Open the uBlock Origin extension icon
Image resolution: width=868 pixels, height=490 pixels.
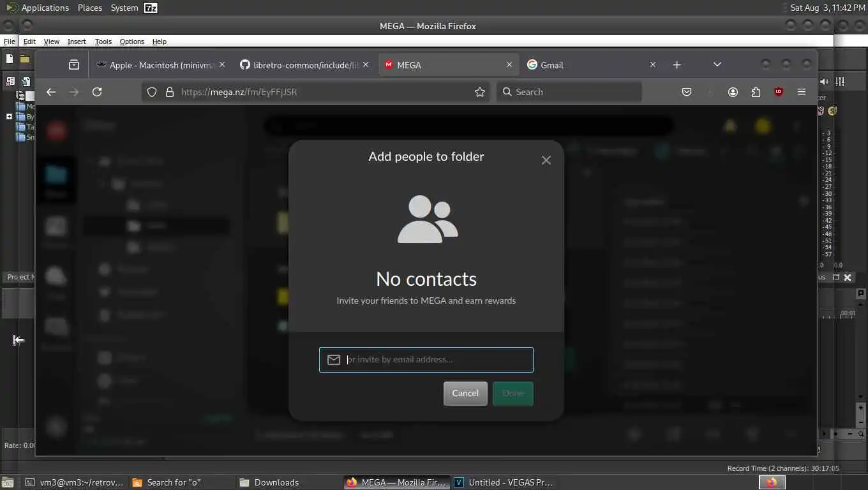pos(779,92)
